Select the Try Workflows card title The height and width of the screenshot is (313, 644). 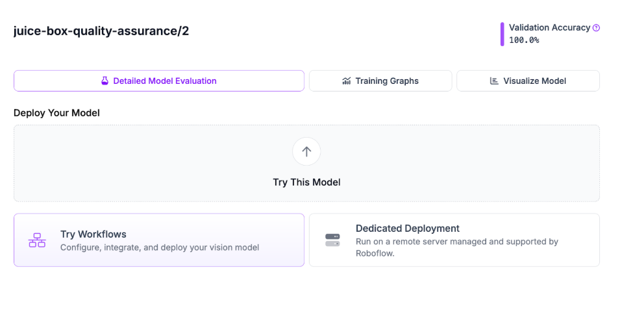pos(93,234)
